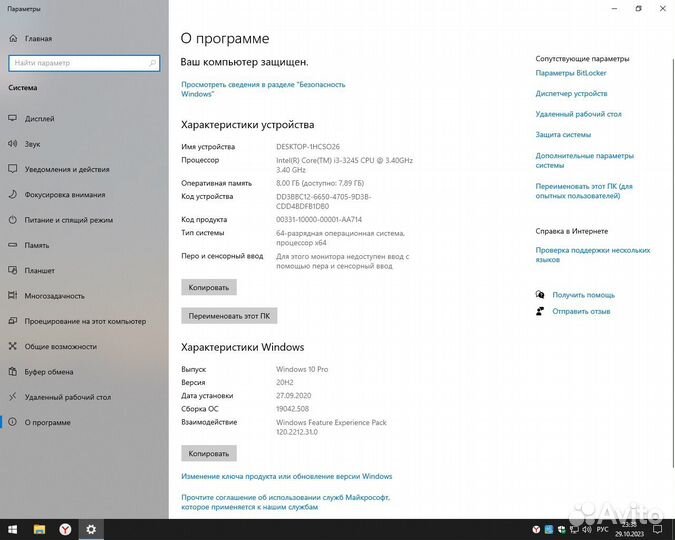This screenshot has height=540, width=675.
Task: Open Проверка поддержки нескольких языков link
Action: click(x=593, y=254)
